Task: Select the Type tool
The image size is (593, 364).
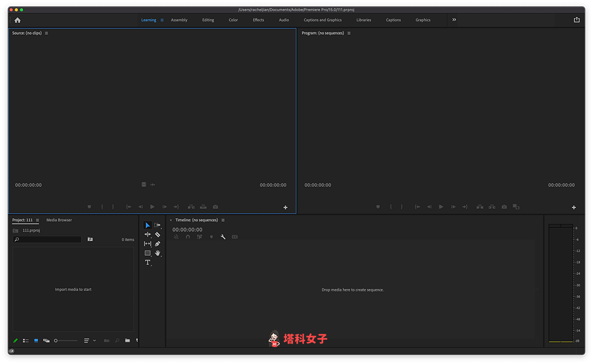Action: tap(147, 262)
